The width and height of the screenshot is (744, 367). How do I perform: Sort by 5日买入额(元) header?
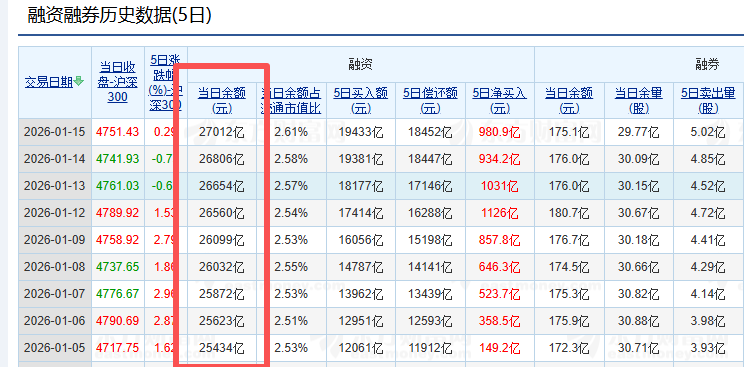pos(361,100)
